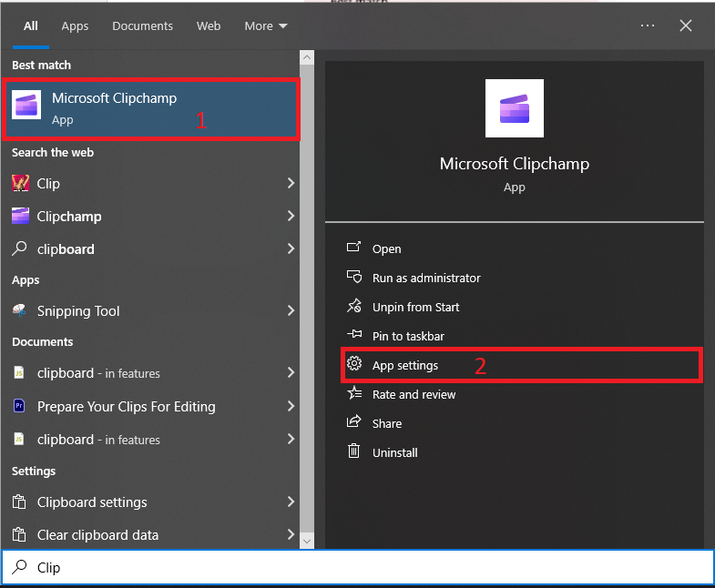This screenshot has width=715, height=588.
Task: Click the large Clipchamp icon in details pane
Action: click(515, 108)
